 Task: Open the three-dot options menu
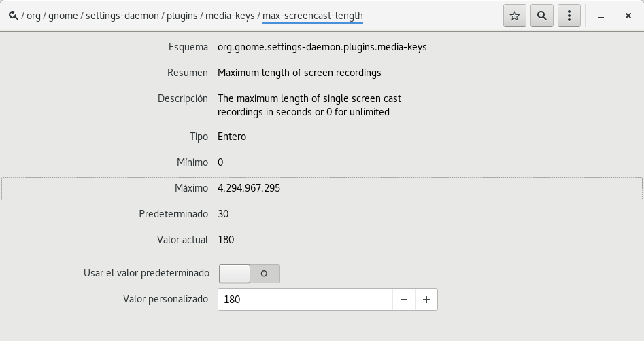coord(568,16)
